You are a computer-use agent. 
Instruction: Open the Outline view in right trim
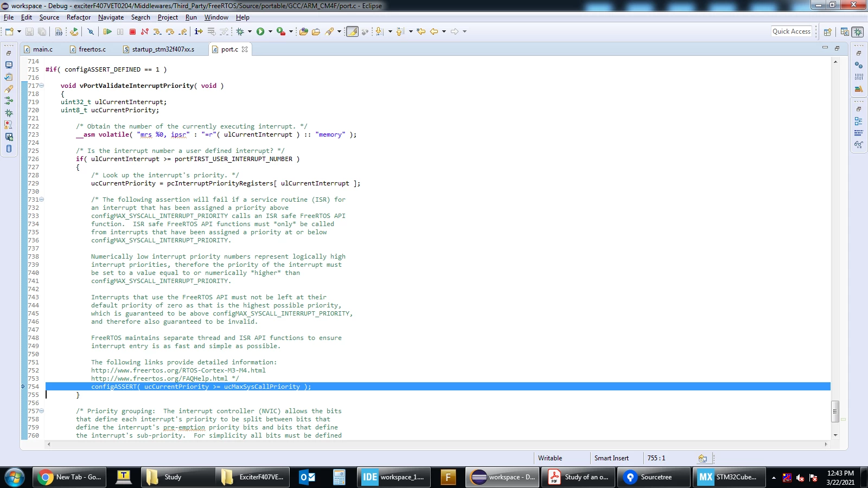click(858, 121)
